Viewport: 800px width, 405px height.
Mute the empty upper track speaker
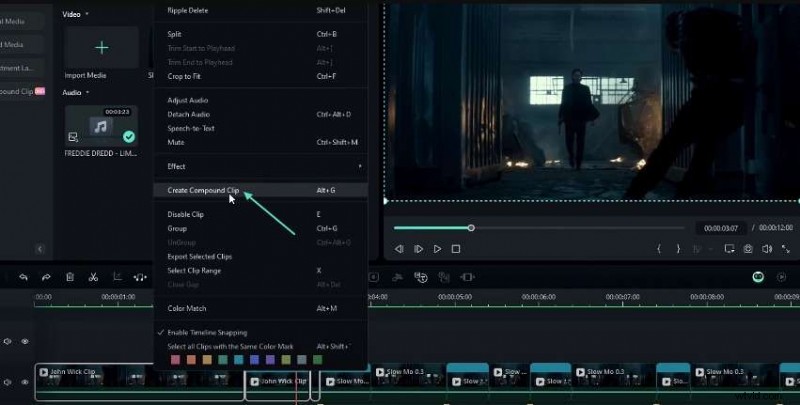(x=8, y=341)
